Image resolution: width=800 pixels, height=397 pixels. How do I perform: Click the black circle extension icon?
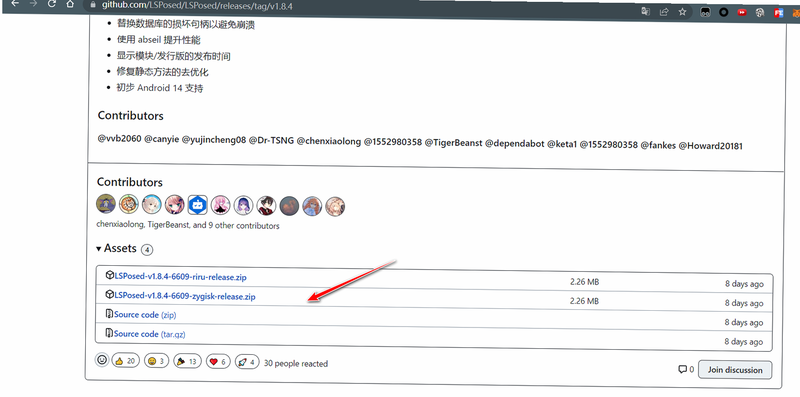pos(723,12)
